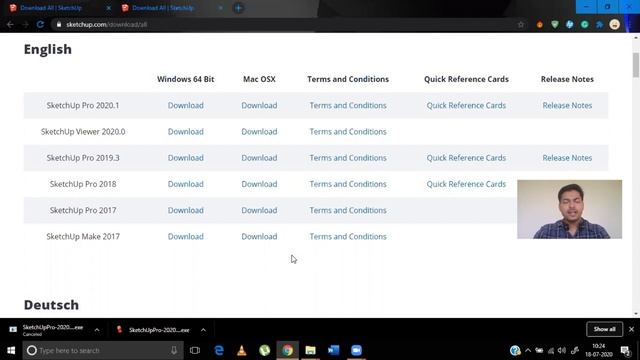Open Terms and Conditions for SketchUp Pro 2020.1

tap(348, 105)
